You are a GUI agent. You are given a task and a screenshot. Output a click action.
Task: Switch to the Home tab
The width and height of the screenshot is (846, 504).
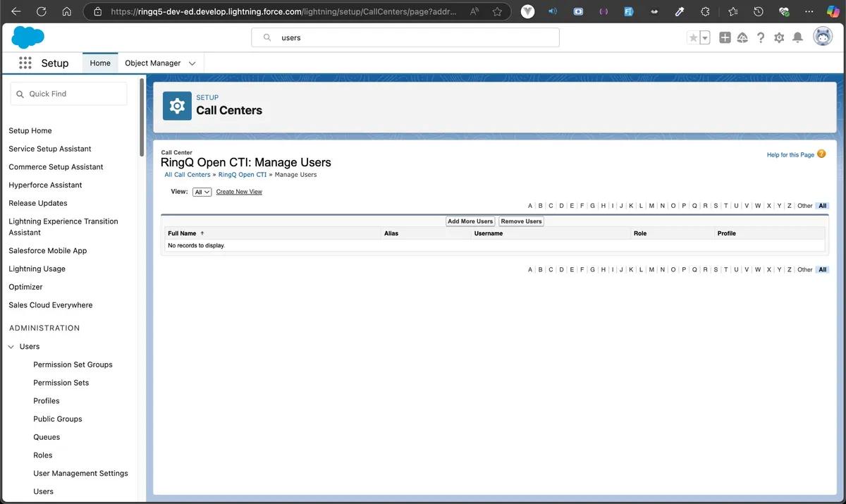coord(100,63)
